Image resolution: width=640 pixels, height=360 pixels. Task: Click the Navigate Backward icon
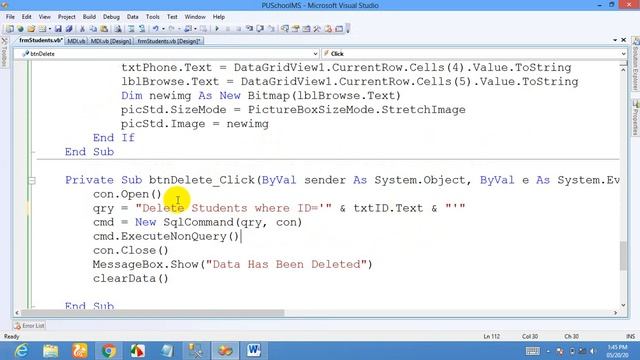[x=187, y=29]
